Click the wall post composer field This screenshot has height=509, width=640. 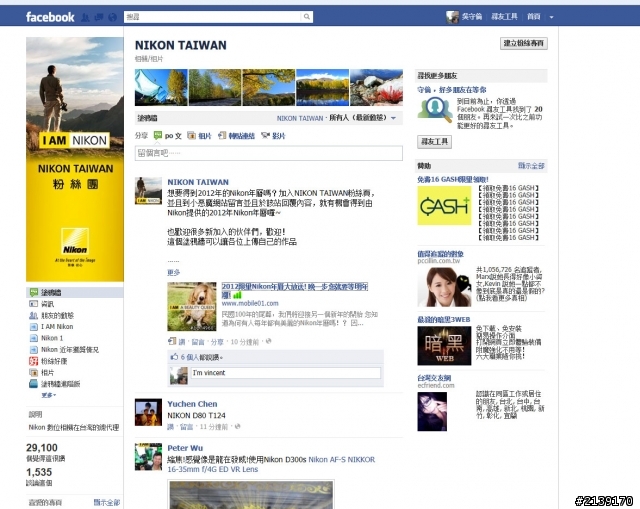269,153
